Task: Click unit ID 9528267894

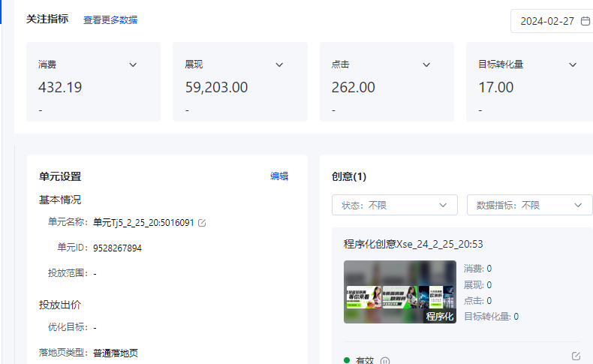Action: point(117,248)
